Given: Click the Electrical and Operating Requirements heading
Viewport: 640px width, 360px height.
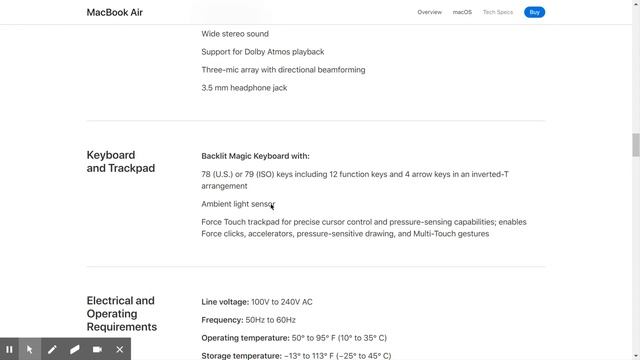Looking at the screenshot, I should click(x=122, y=313).
